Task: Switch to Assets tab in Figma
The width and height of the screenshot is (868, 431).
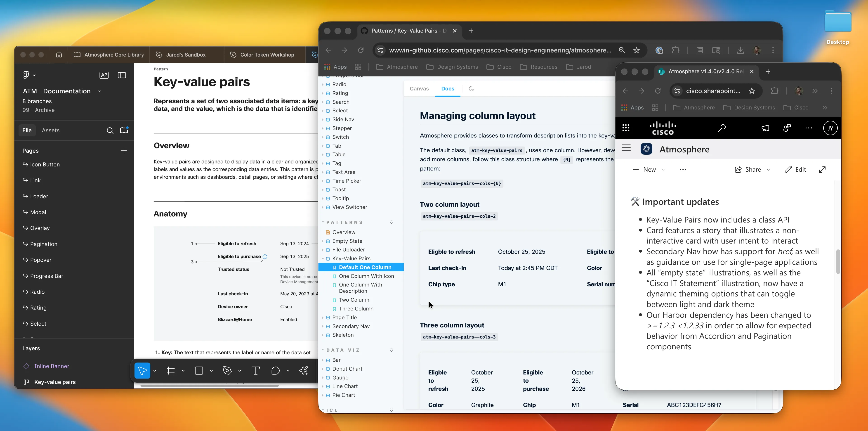Action: pyautogui.click(x=51, y=130)
